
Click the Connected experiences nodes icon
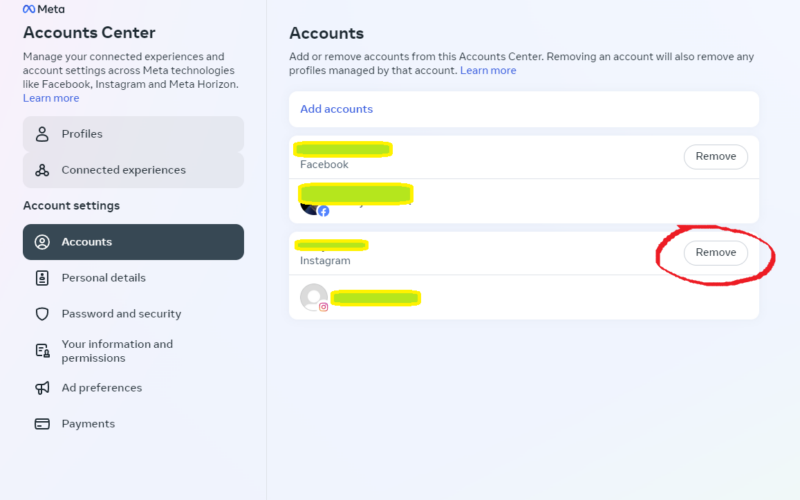tap(42, 170)
